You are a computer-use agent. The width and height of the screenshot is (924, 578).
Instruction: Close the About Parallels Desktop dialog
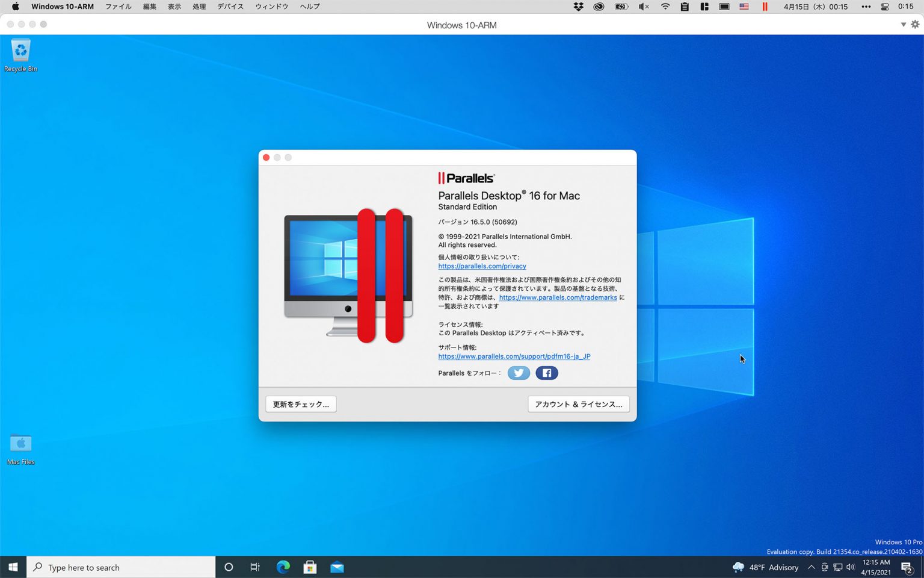click(266, 158)
